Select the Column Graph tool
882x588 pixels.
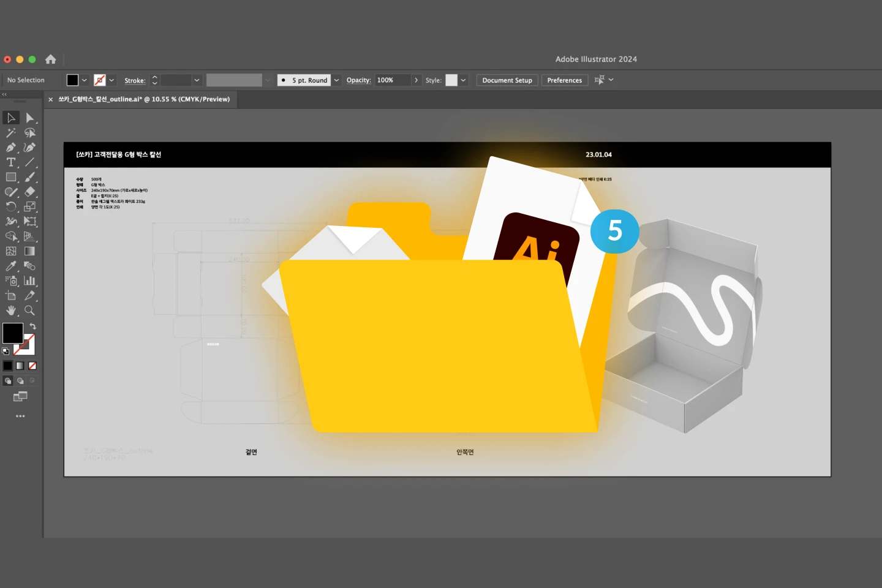30,281
